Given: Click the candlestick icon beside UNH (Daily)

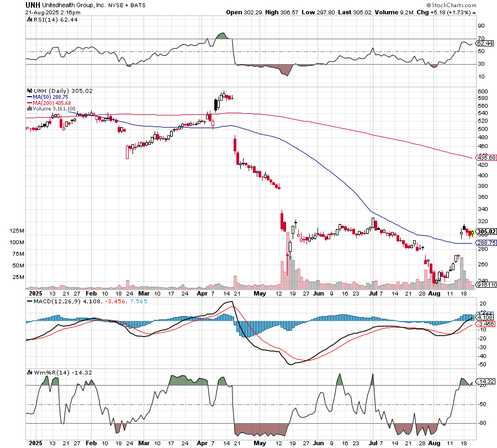Looking at the screenshot, I should tap(29, 91).
